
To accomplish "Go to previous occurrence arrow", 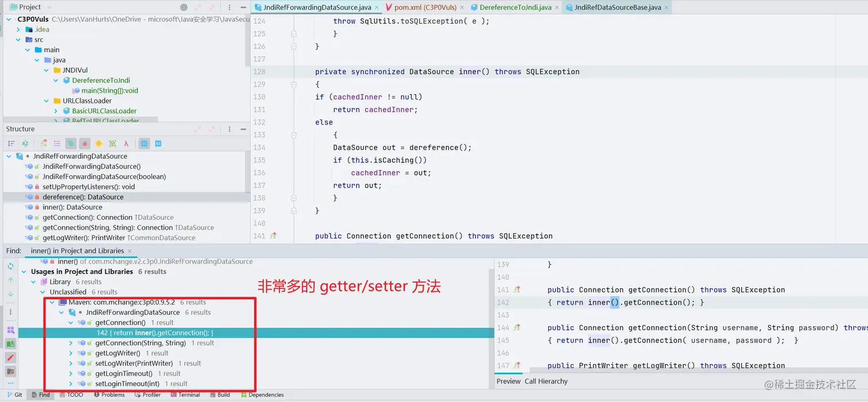I will (x=10, y=280).
